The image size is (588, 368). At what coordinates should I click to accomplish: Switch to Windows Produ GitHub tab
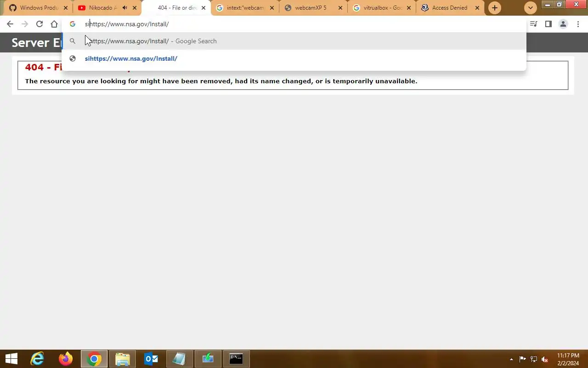[39, 8]
